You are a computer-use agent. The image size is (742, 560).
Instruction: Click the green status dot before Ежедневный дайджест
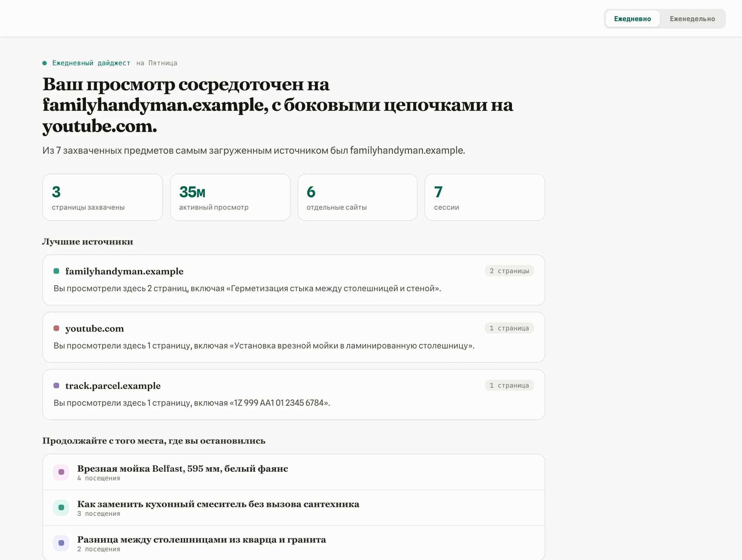coord(45,63)
